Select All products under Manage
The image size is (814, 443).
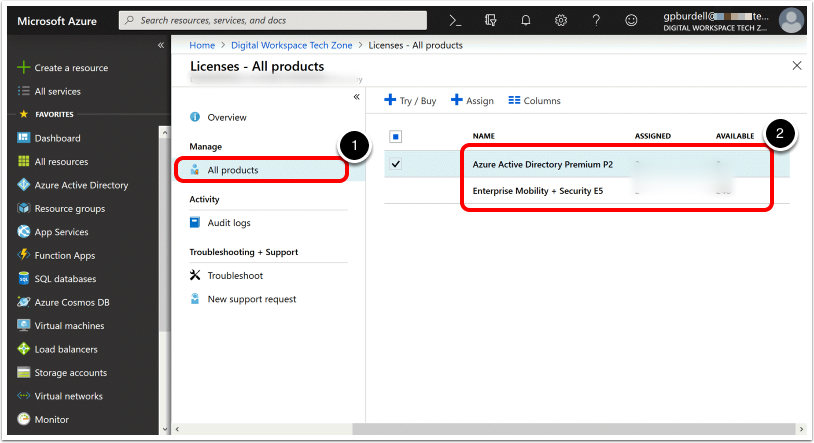[x=232, y=170]
